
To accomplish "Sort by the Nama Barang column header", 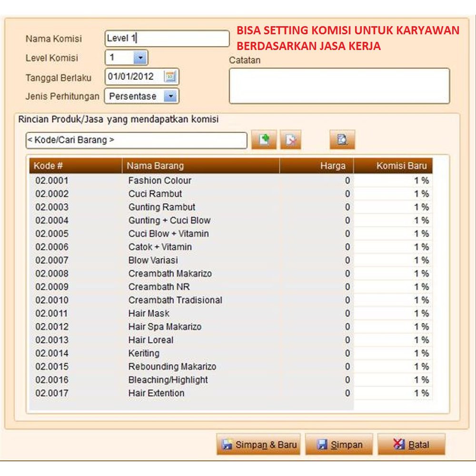I will 200,166.
